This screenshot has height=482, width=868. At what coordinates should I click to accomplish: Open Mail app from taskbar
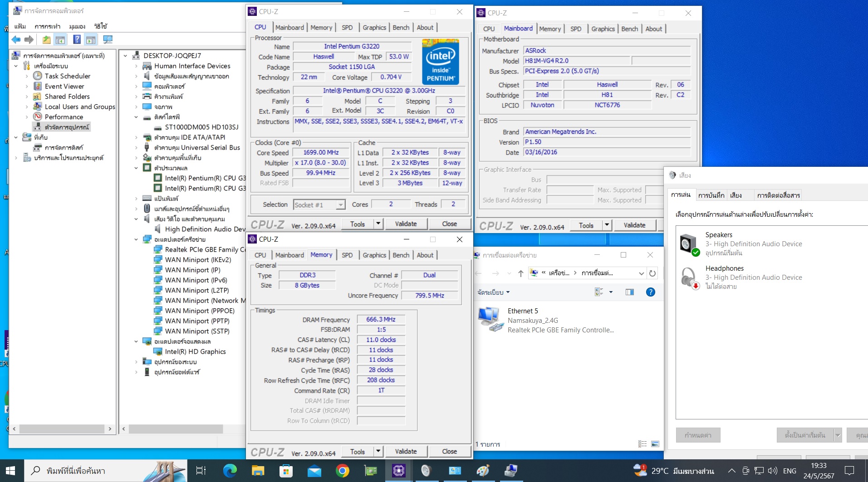click(x=314, y=471)
